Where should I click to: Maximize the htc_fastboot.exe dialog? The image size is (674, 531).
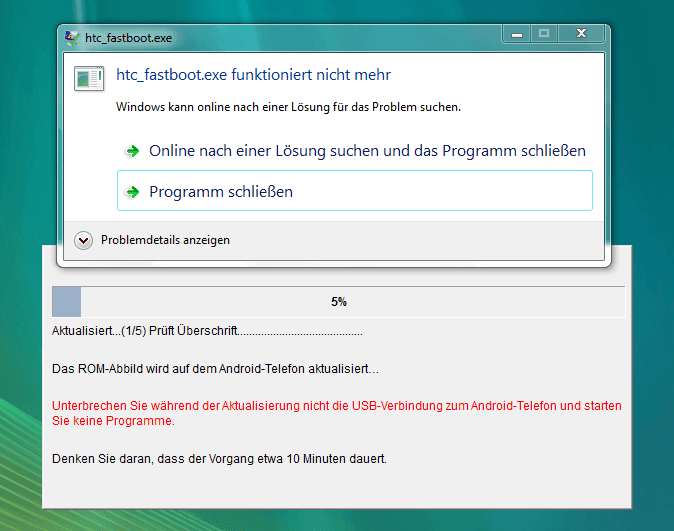pos(544,34)
